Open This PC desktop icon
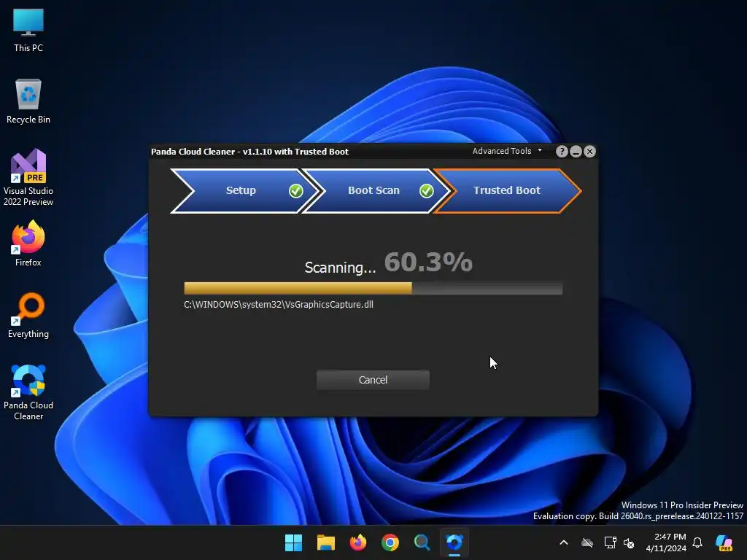 point(28,30)
